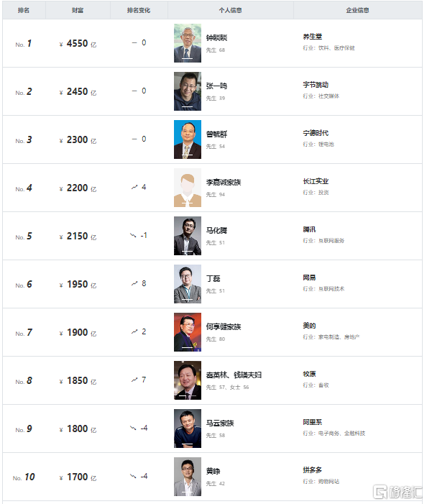The height and width of the screenshot is (504, 427).
Task: Select the 排名变化 column header
Action: [139, 10]
